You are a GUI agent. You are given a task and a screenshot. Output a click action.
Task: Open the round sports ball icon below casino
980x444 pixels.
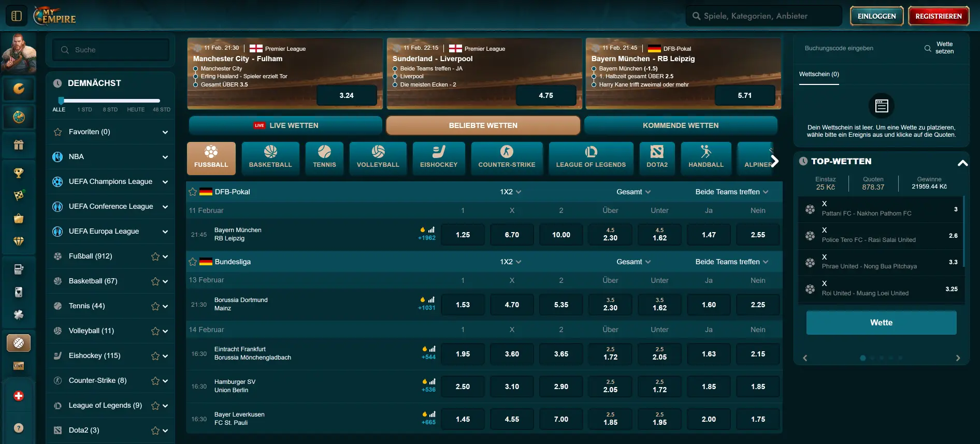click(x=19, y=117)
